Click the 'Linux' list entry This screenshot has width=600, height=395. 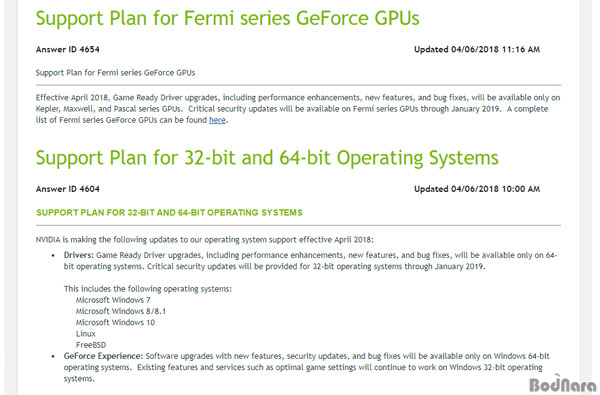point(86,334)
